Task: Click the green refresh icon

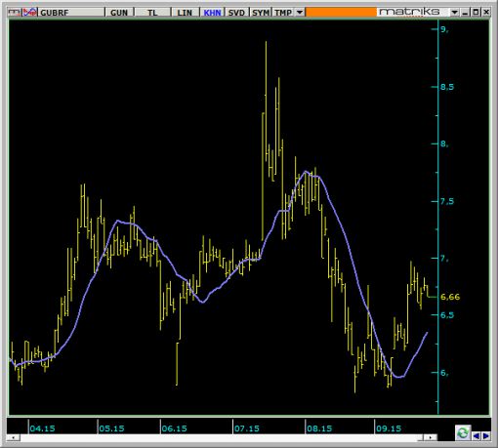Action: [x=463, y=433]
